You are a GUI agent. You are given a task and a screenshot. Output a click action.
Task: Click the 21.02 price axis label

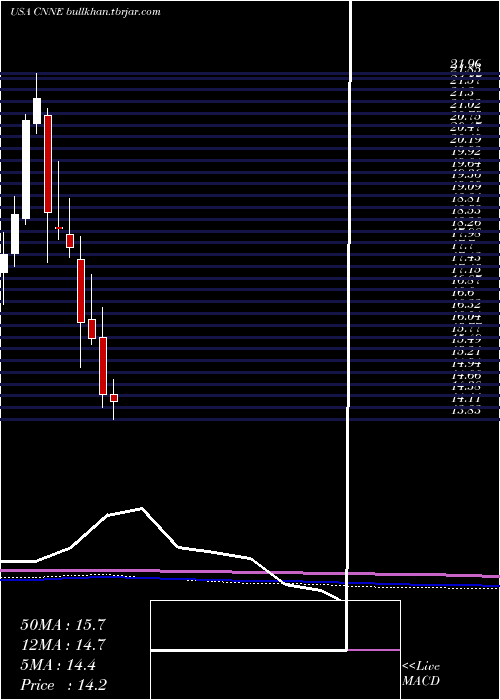click(466, 105)
